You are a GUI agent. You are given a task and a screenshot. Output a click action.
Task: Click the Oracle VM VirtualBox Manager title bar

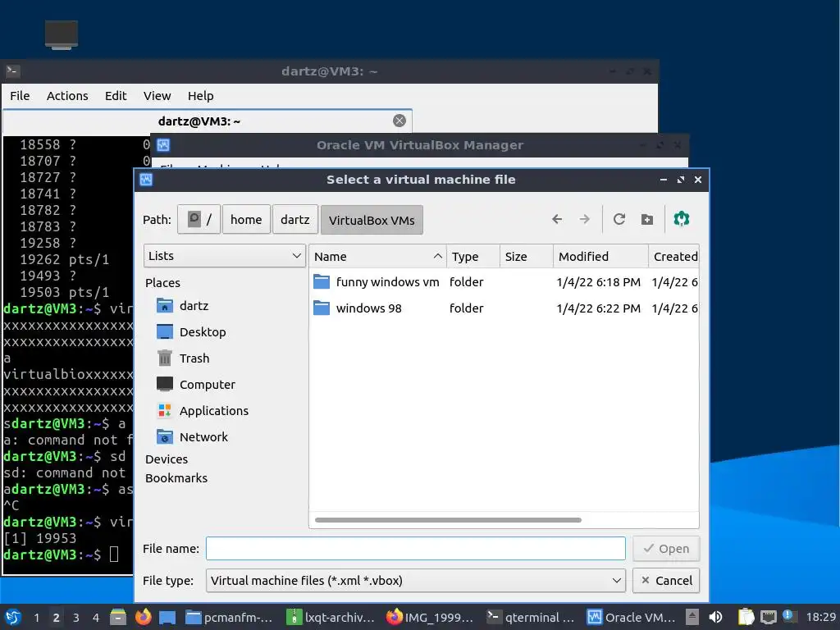point(419,145)
